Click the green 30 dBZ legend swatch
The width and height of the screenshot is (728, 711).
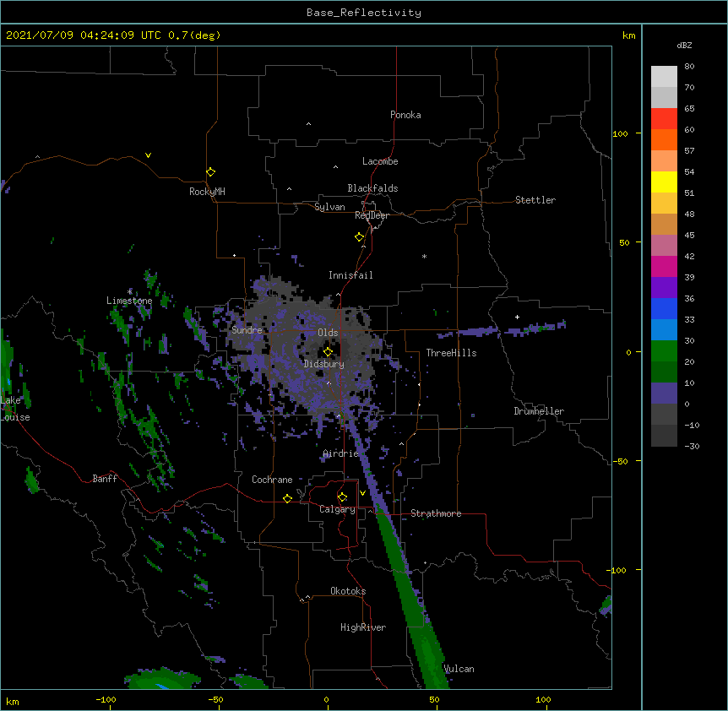(664, 351)
